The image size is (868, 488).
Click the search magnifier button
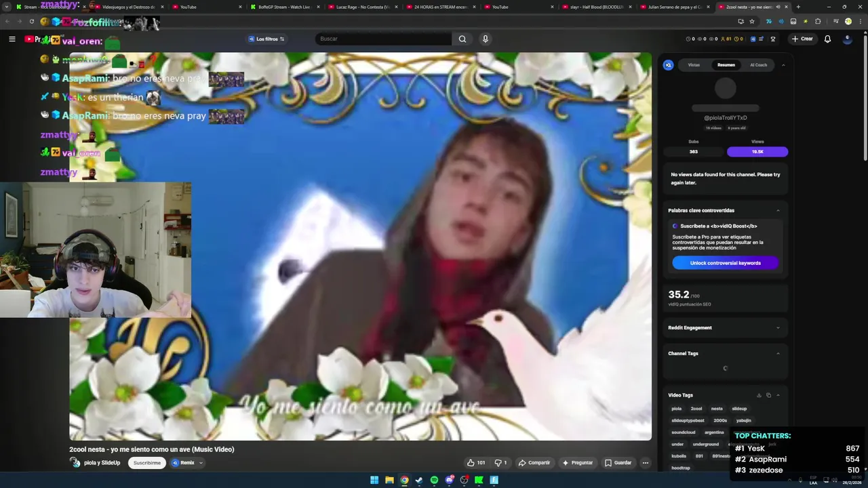coord(462,39)
